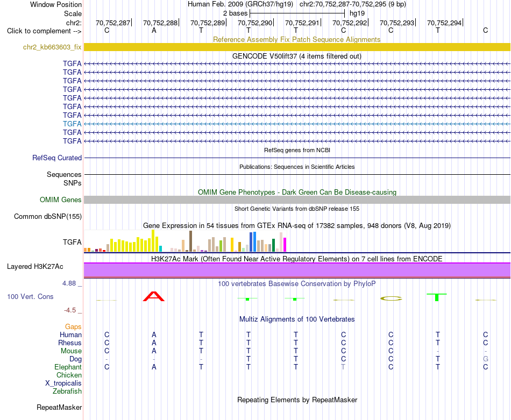Select the RepeatMasker track label

59,407
